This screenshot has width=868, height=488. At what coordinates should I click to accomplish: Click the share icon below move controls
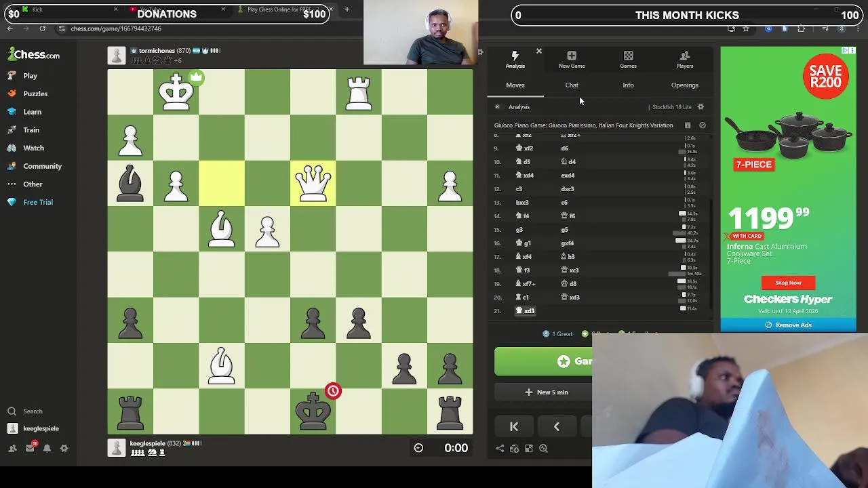click(x=500, y=449)
